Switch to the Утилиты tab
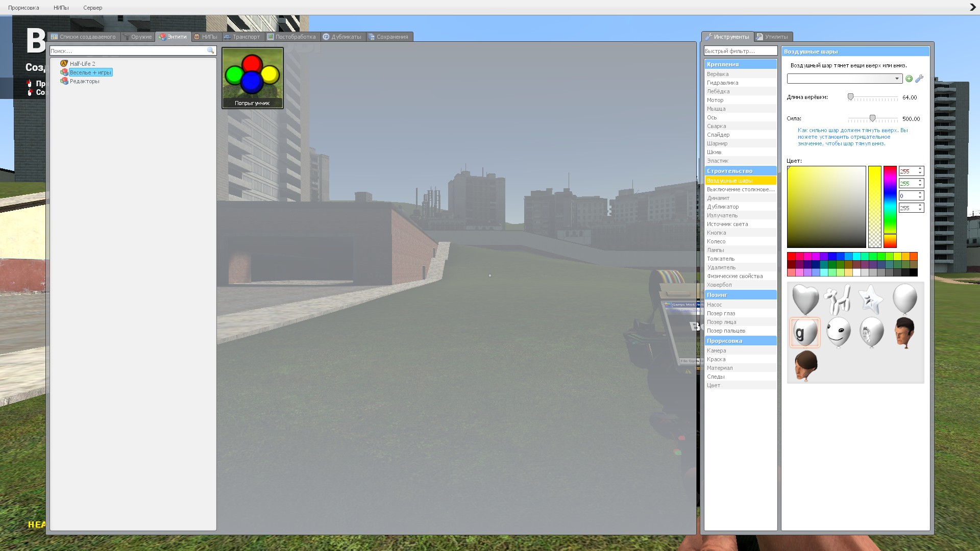The image size is (980, 551). 772,37
